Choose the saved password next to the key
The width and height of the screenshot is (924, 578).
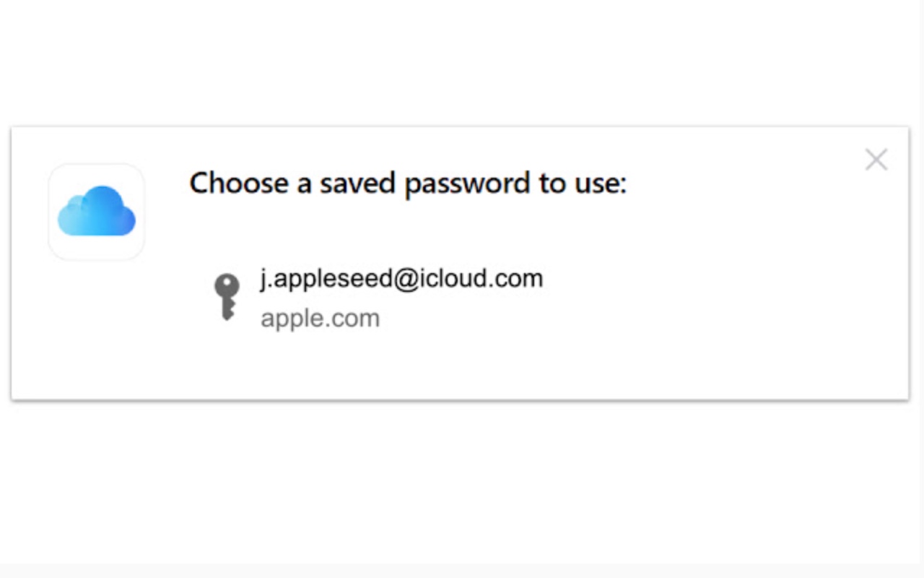tap(401, 279)
